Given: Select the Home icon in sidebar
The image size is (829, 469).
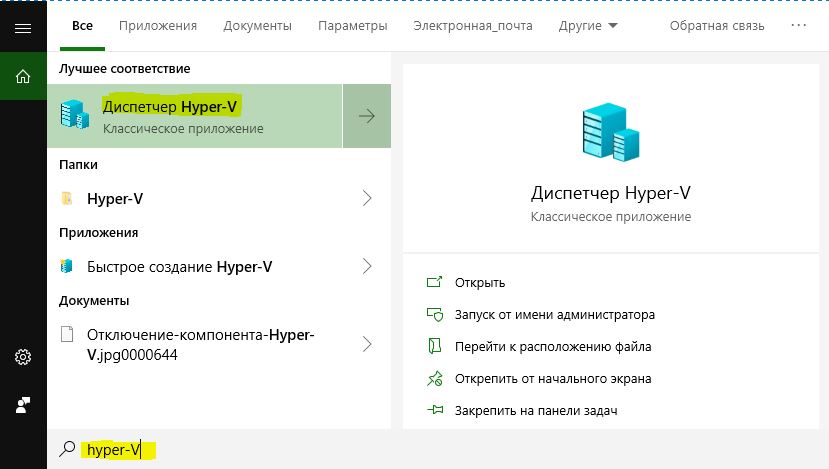Looking at the screenshot, I should [x=23, y=77].
